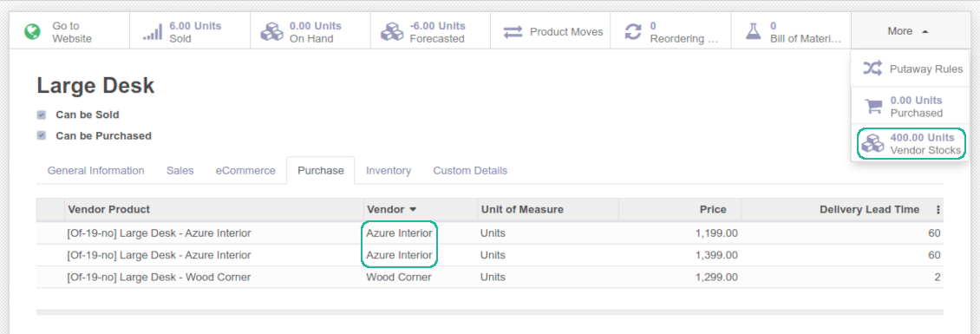
Task: Click the Bill of Materials flask icon
Action: [754, 31]
